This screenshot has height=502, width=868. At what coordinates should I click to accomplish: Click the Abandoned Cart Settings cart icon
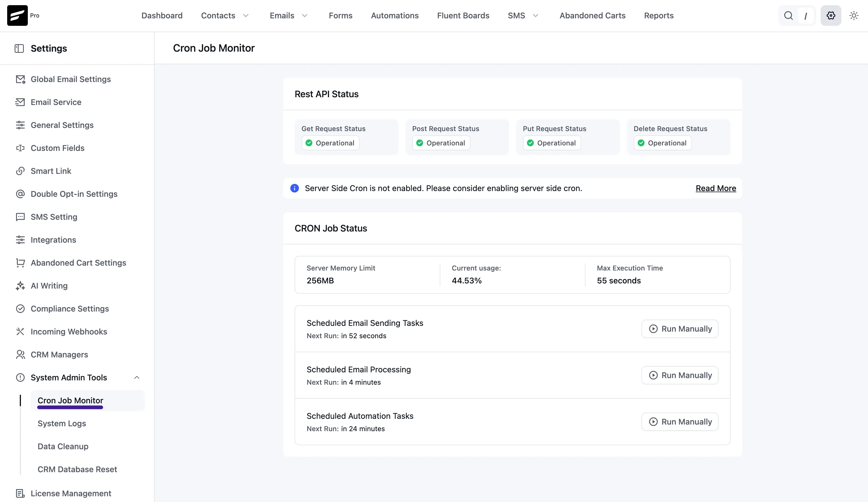tap(20, 263)
